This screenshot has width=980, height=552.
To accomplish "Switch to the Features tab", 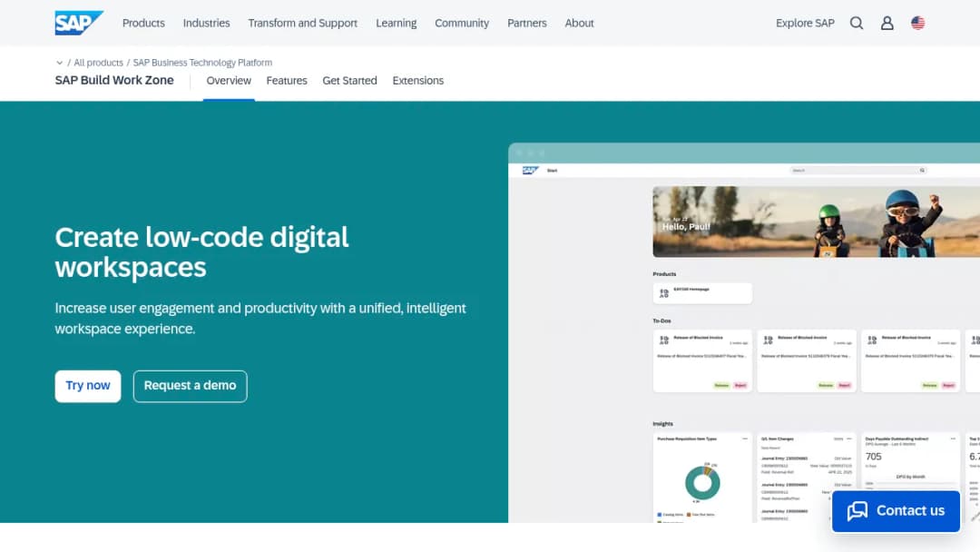I will point(287,81).
